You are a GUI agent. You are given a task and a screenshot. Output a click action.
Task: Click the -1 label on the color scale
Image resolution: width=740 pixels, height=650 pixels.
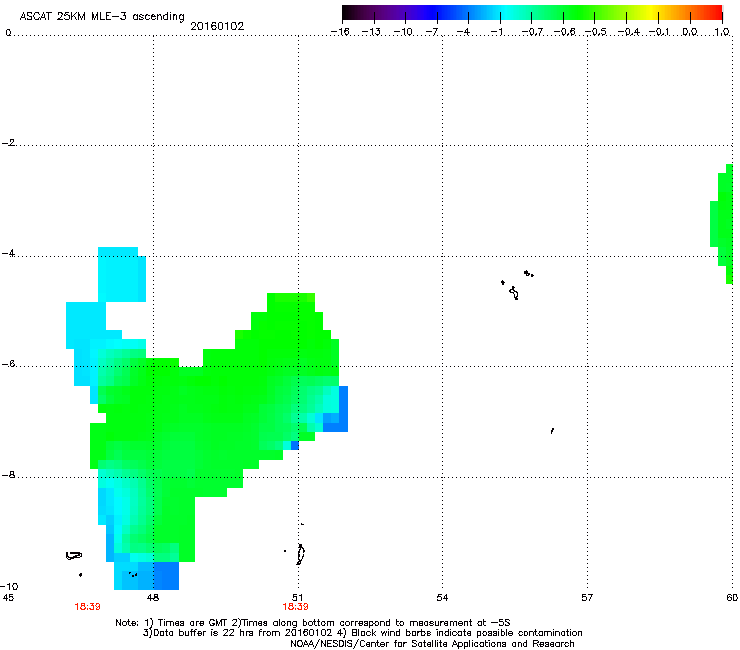[x=496, y=32]
